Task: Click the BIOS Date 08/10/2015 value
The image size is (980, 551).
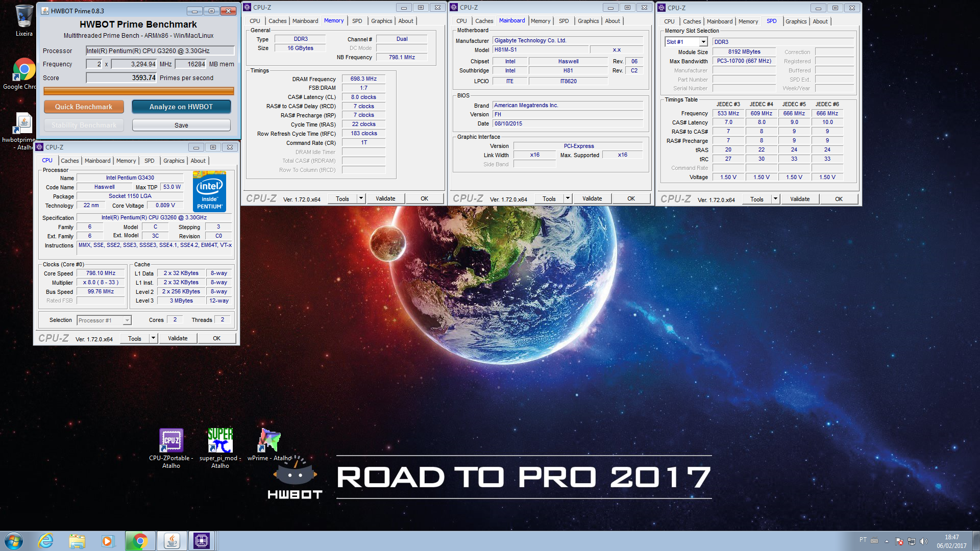Action: click(x=568, y=123)
